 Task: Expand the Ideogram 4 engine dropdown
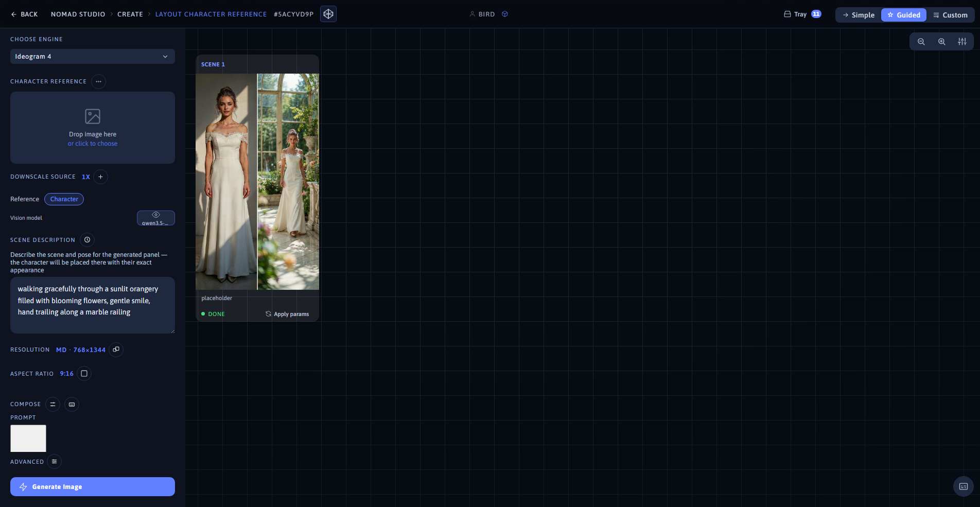point(93,57)
